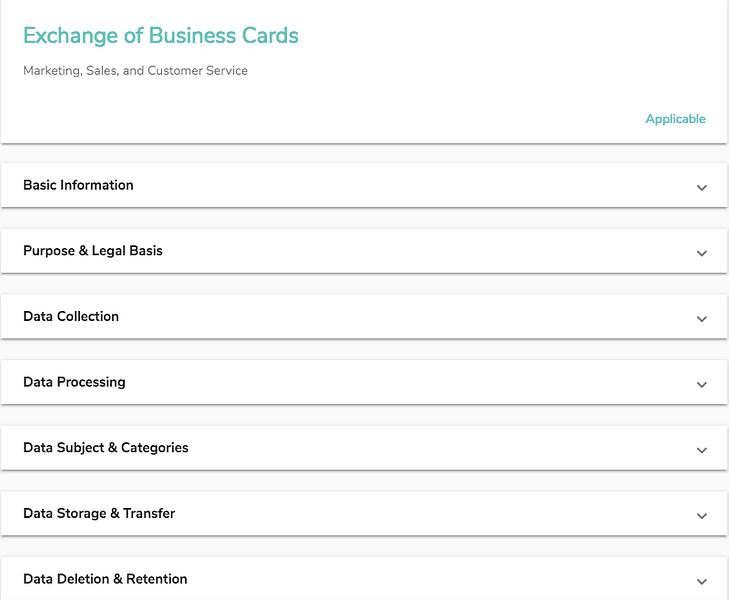Click the Data Processing section label

click(74, 382)
